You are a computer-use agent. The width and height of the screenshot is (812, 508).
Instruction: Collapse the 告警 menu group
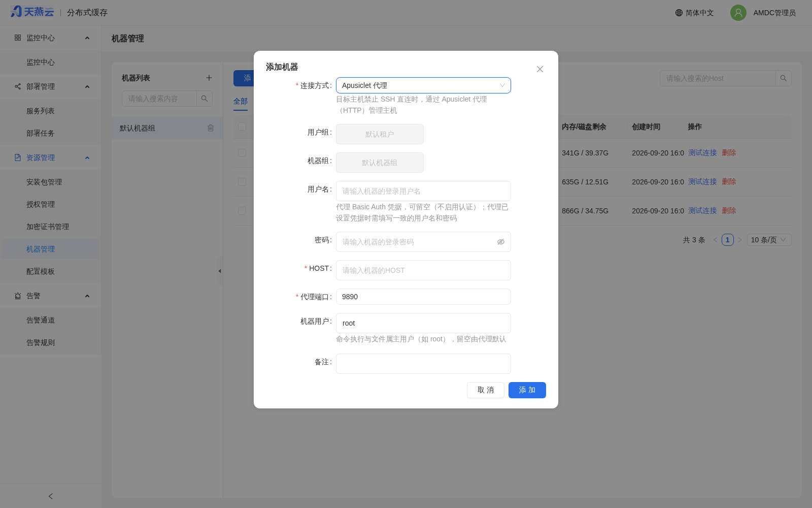pyautogui.click(x=87, y=296)
